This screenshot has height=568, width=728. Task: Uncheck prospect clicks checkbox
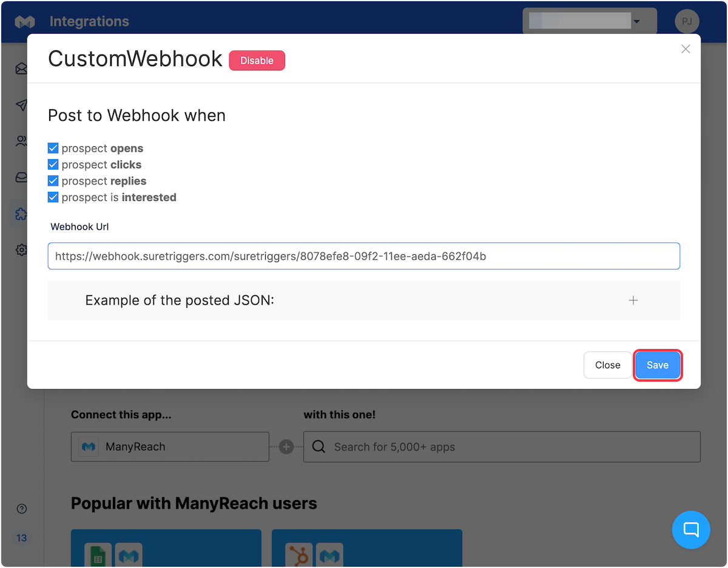(x=53, y=164)
